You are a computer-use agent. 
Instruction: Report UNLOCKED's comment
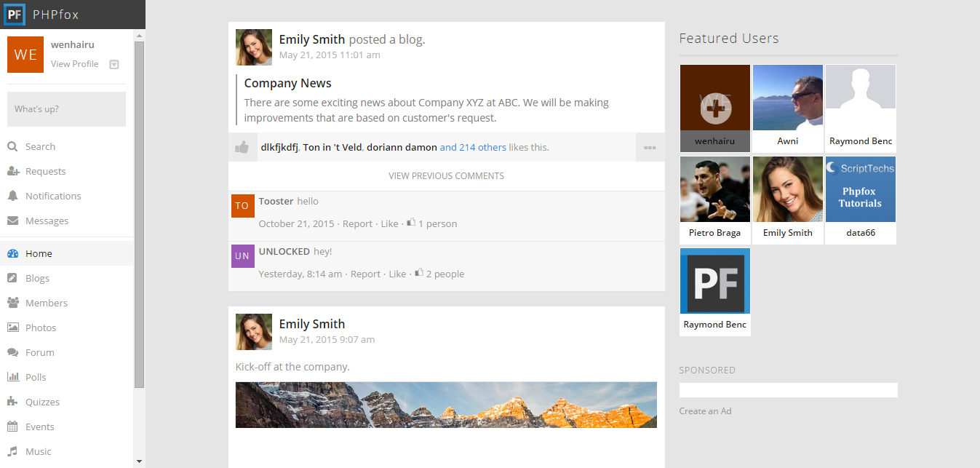(365, 274)
